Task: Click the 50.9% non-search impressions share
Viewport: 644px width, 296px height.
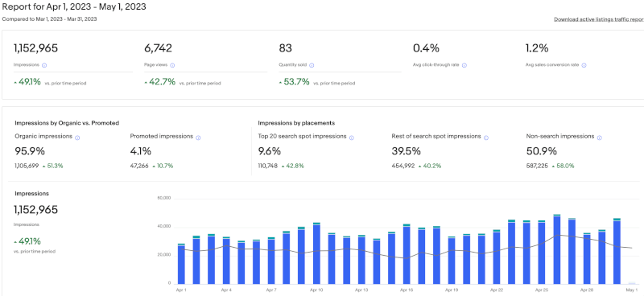Action: [x=541, y=151]
